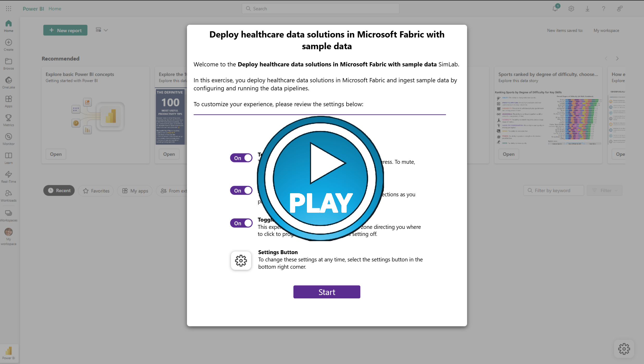Start the SimLab exercise
The width and height of the screenshot is (644, 364).
(x=327, y=292)
